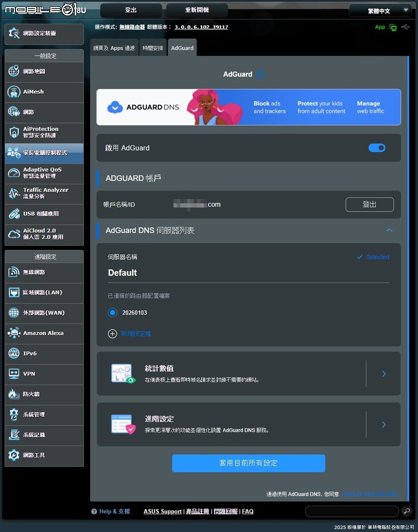
Task: Click the search magnifier icon at bottom
Action: [407, 511]
